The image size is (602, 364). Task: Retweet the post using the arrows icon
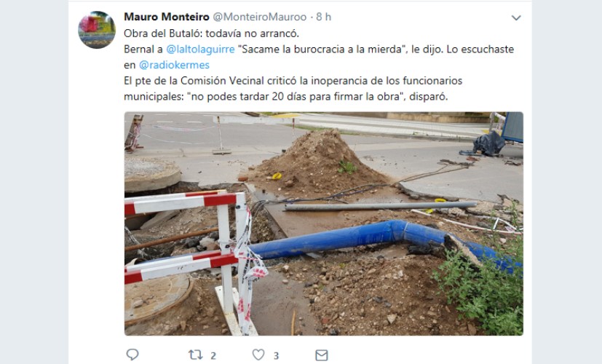coord(195,355)
